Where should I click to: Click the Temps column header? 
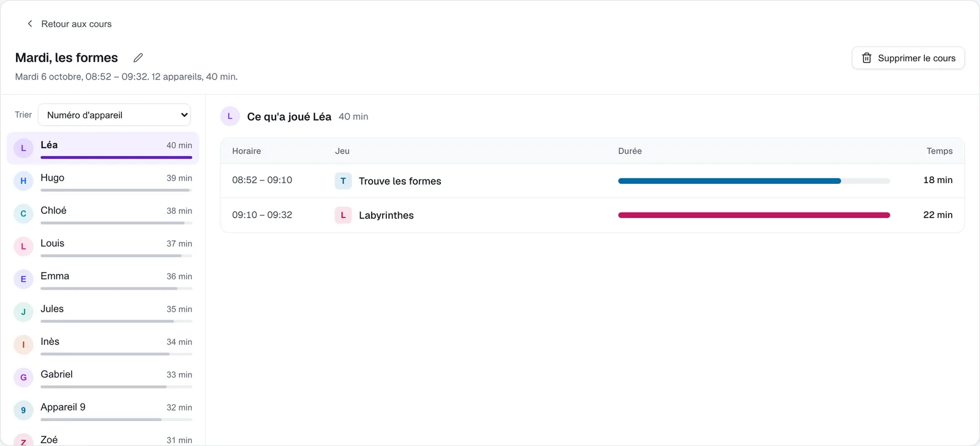click(940, 151)
